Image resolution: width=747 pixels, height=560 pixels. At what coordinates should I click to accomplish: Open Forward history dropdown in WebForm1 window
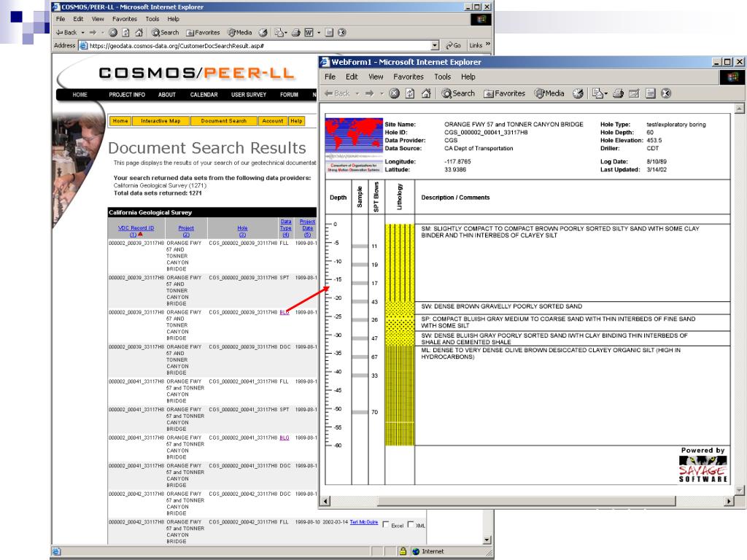point(382,93)
